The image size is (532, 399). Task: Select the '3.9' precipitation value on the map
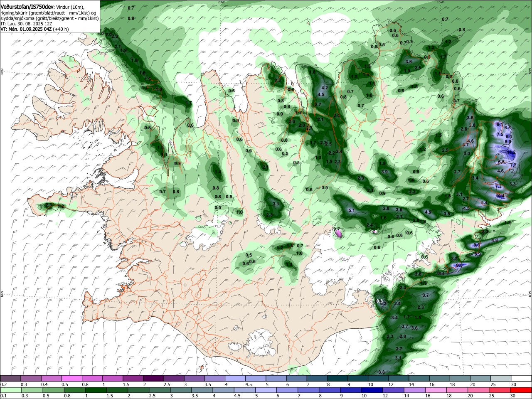pos(384,172)
